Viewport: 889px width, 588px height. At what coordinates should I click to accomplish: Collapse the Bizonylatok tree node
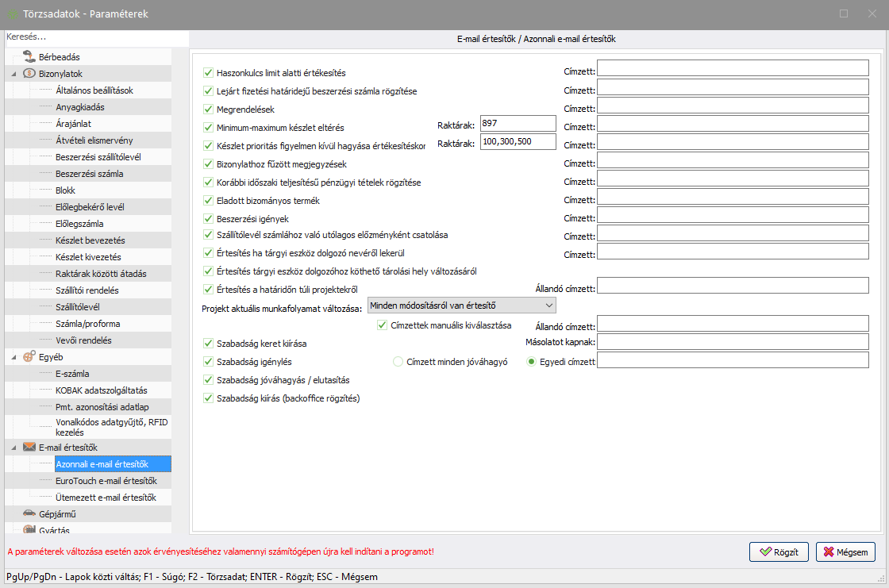[13, 74]
